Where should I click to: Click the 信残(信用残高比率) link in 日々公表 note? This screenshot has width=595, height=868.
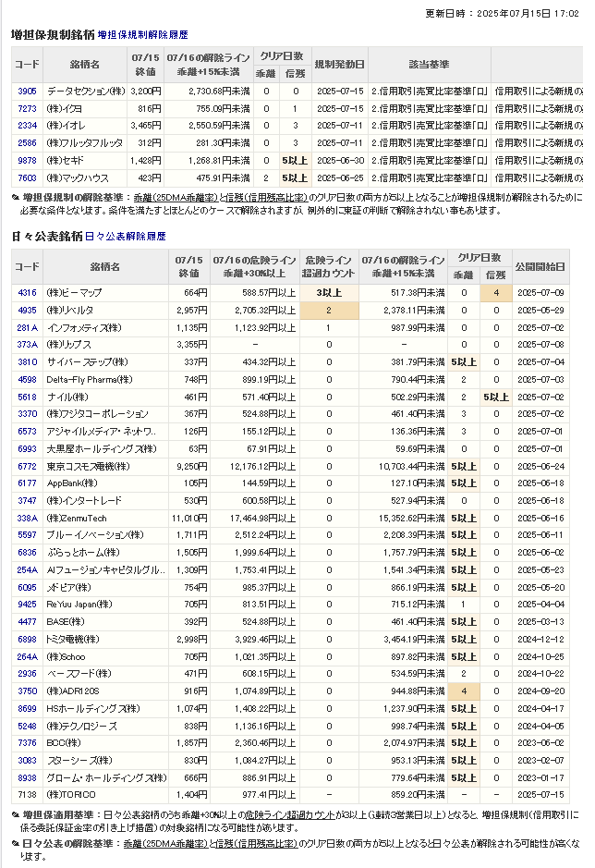tap(257, 844)
